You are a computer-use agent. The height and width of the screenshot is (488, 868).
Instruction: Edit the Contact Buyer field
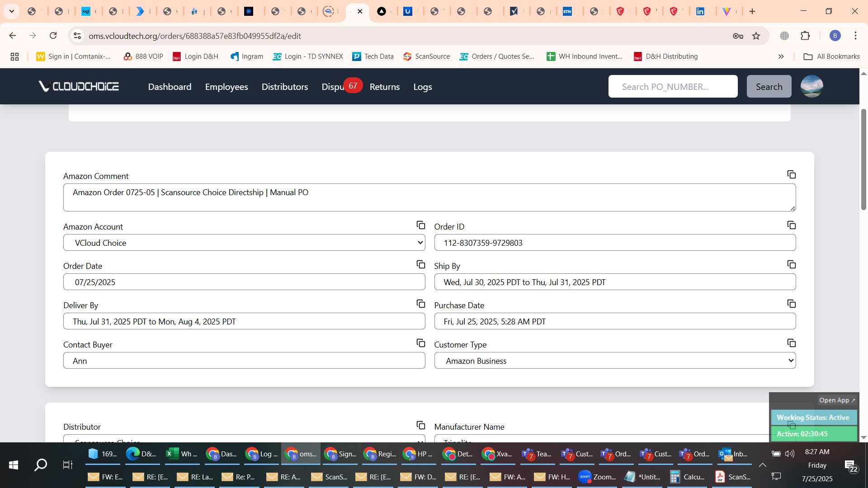(x=244, y=361)
